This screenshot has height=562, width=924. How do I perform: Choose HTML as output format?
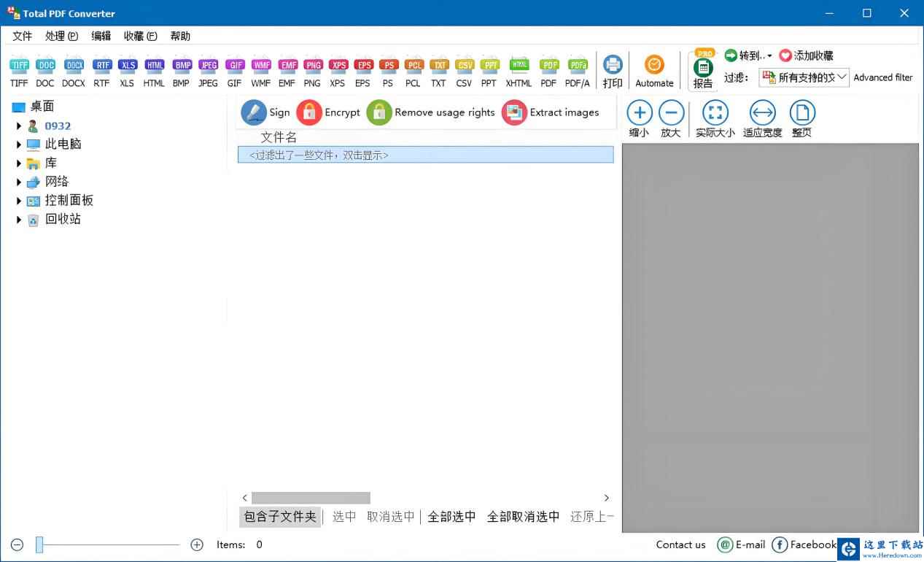[154, 72]
